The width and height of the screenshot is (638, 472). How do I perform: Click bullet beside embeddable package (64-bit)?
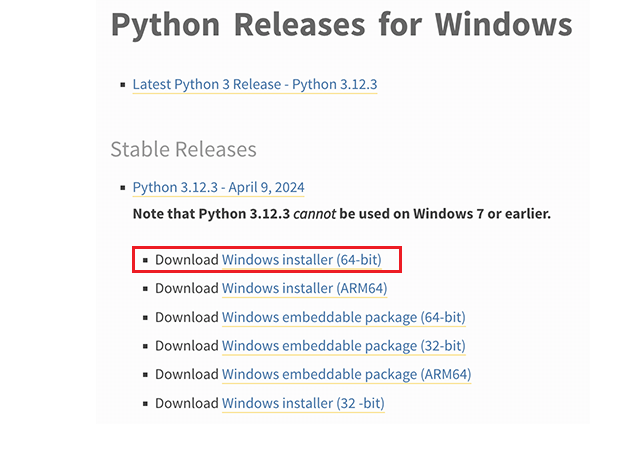tap(145, 317)
